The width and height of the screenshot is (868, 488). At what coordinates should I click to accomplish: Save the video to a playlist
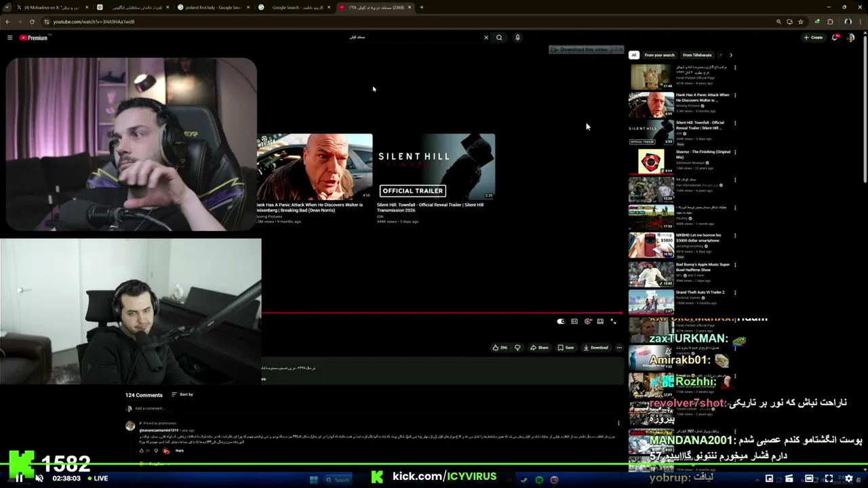click(x=566, y=348)
